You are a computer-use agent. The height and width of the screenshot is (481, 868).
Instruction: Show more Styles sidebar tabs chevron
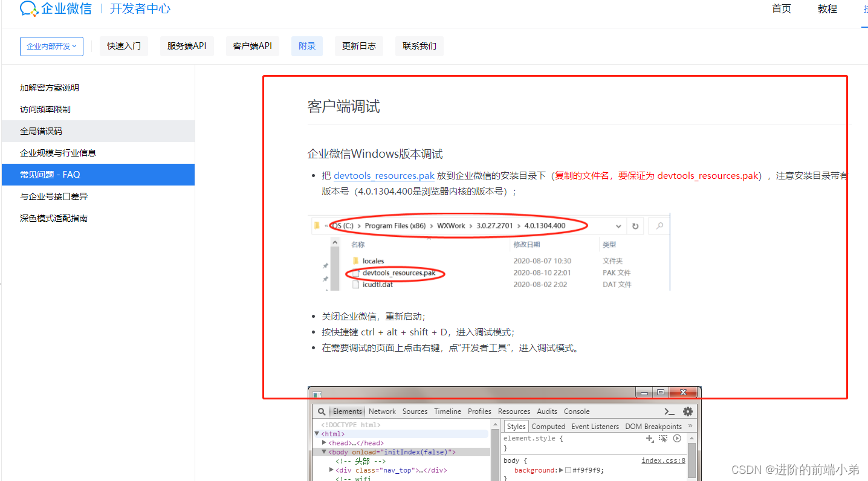[690, 426]
